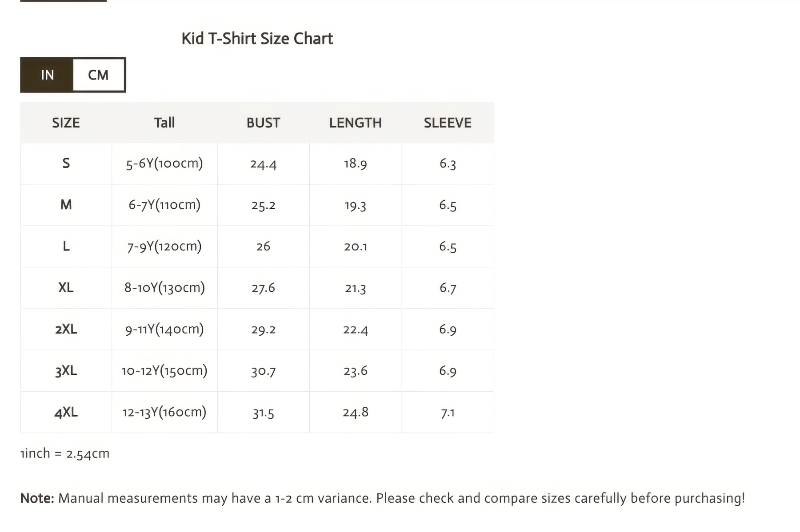Select the M size row label
The image size is (800, 532).
[x=66, y=205]
